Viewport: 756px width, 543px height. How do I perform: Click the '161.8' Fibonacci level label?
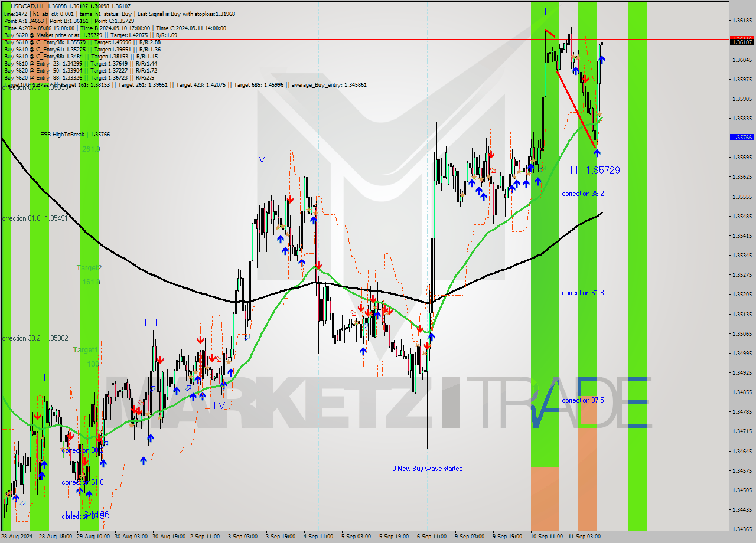tap(91, 282)
